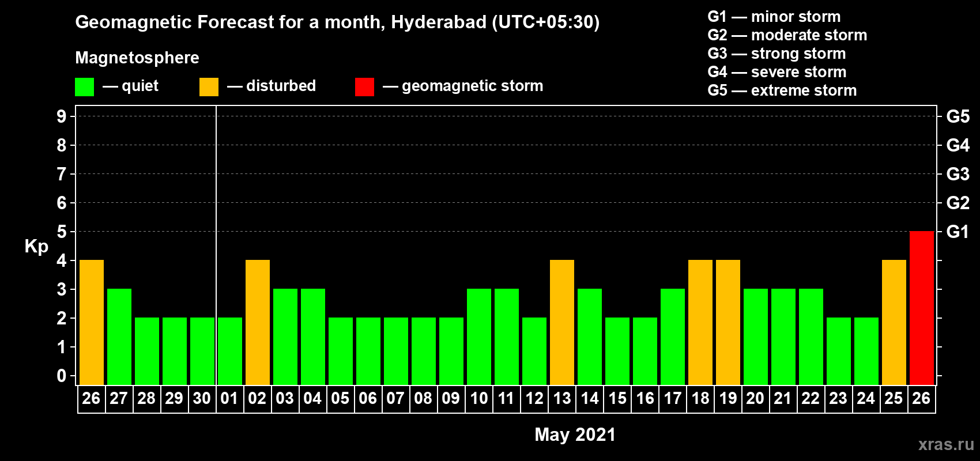980x461 pixels.
Task: Click the yellow disturbed legend swatch
Action: [209, 87]
